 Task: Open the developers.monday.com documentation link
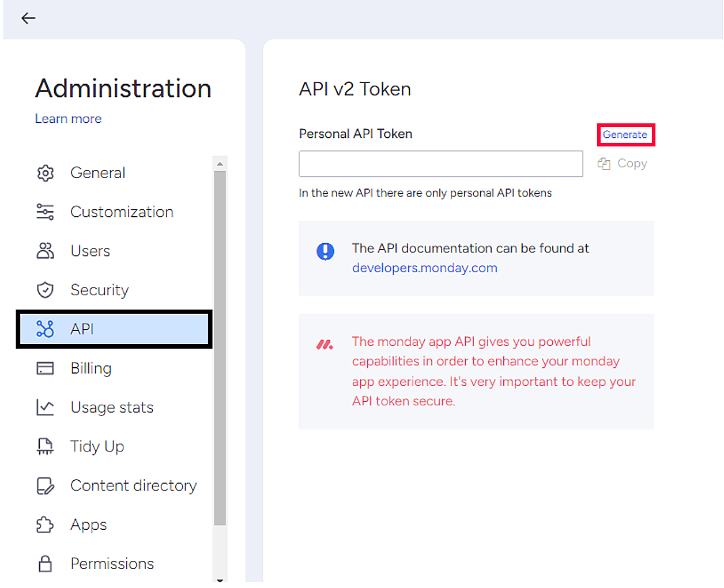coord(424,268)
